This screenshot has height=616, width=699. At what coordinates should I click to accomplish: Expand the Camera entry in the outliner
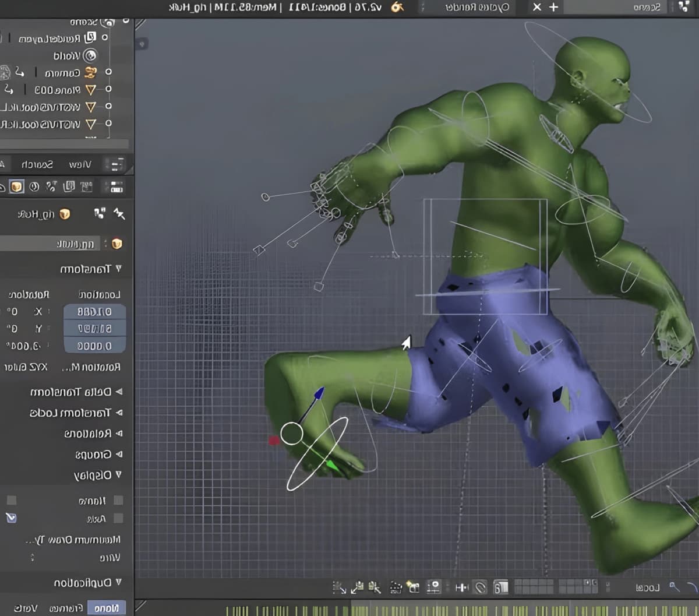pyautogui.click(x=108, y=72)
